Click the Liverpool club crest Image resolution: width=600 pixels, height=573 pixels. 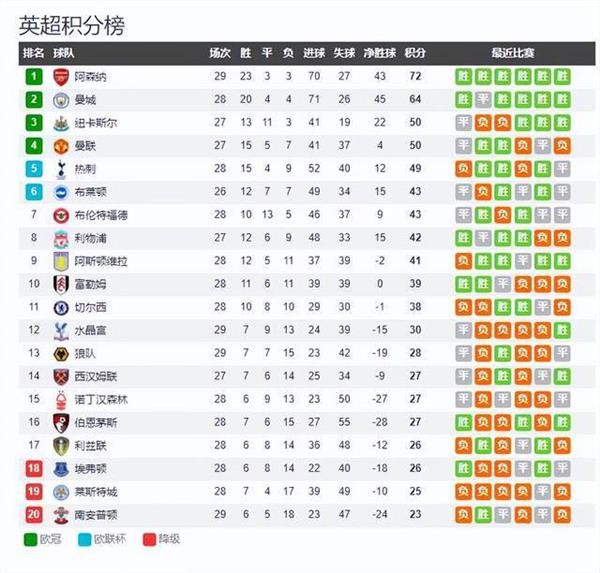[x=61, y=239]
